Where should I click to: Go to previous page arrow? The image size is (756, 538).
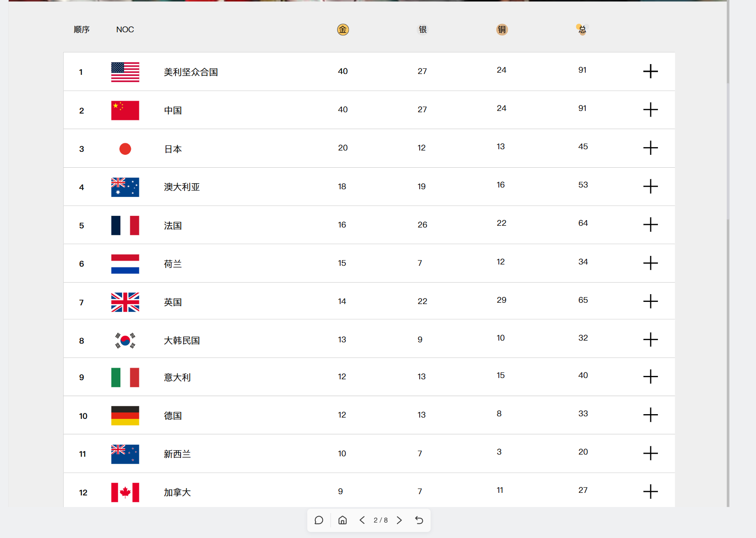pyautogui.click(x=362, y=520)
